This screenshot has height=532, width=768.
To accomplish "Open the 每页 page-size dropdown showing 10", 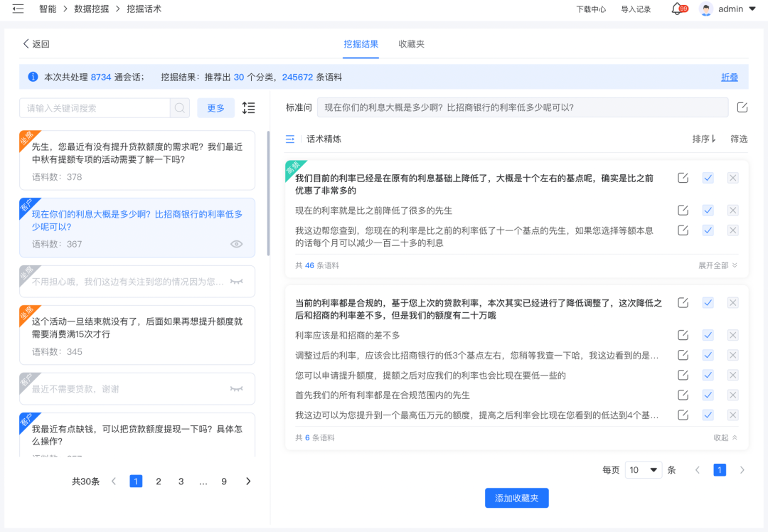I will pyautogui.click(x=643, y=470).
